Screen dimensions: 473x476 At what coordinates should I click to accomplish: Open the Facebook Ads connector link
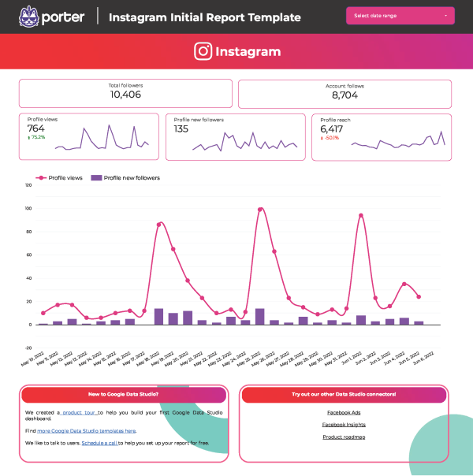tap(344, 412)
